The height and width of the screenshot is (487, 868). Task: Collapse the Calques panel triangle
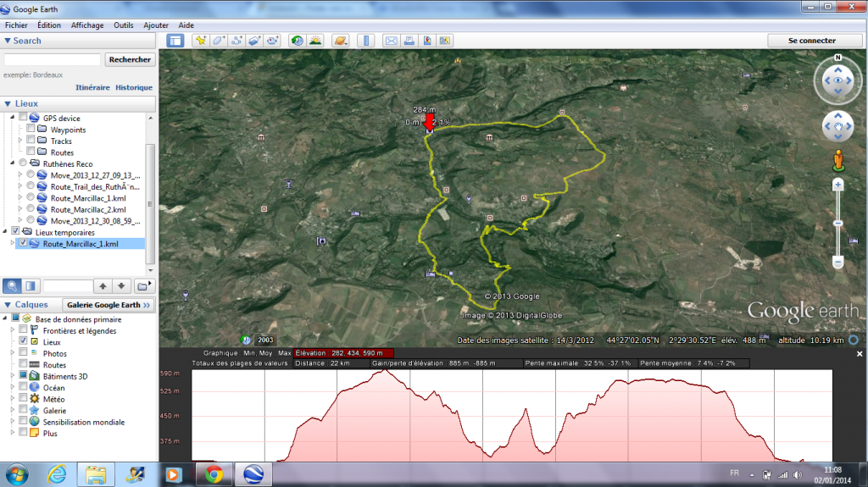(x=8, y=305)
